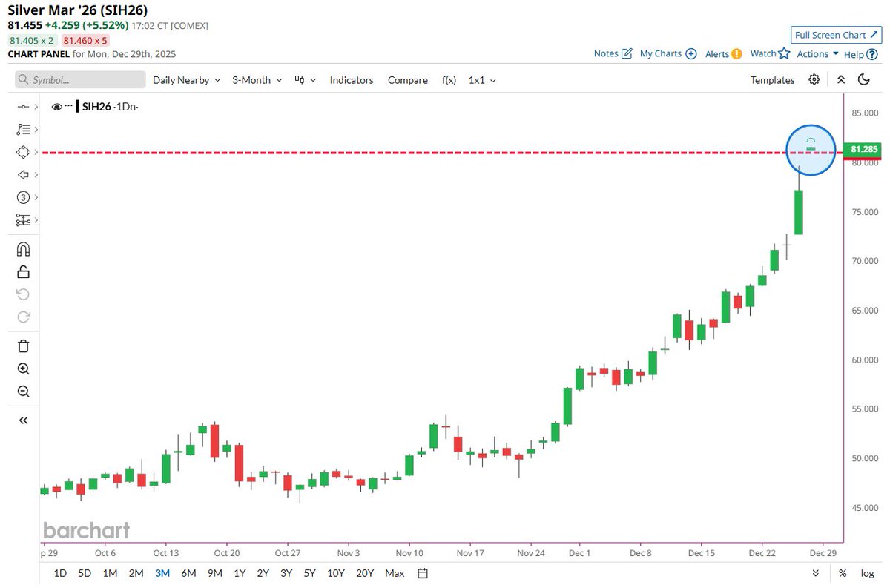Open the Templates menu
The image size is (890, 588).
(772, 80)
